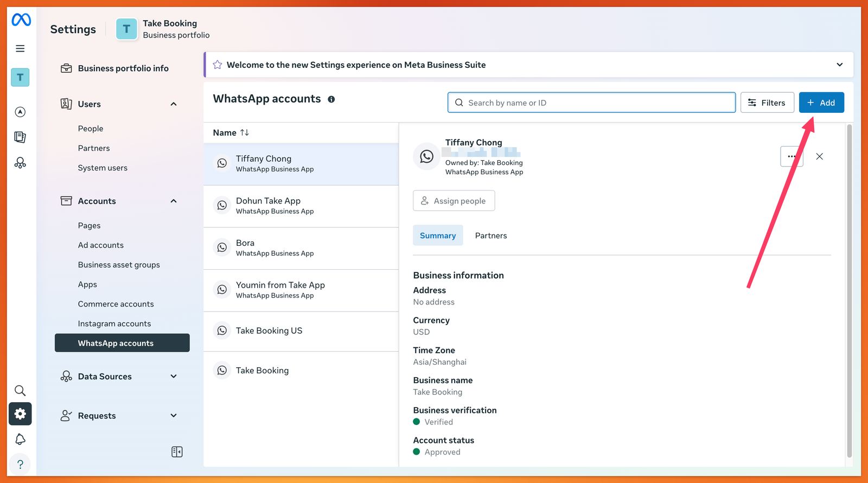Go to Partners under Users
The height and width of the screenshot is (483, 868).
(94, 148)
